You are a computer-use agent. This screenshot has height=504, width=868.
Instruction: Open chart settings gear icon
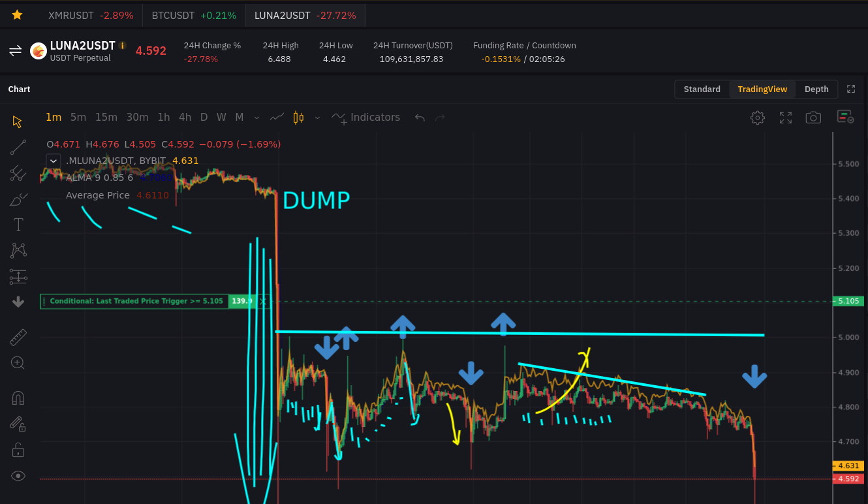click(758, 118)
